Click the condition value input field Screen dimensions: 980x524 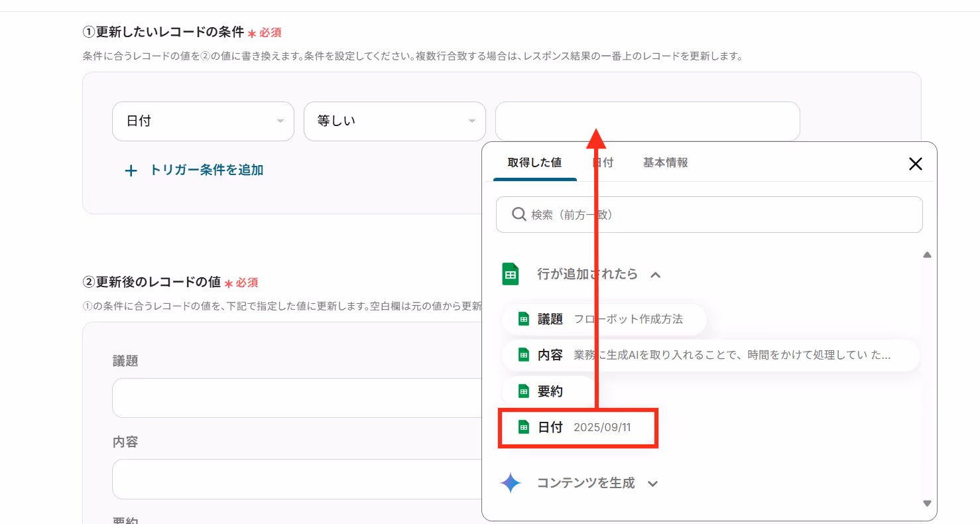point(647,121)
